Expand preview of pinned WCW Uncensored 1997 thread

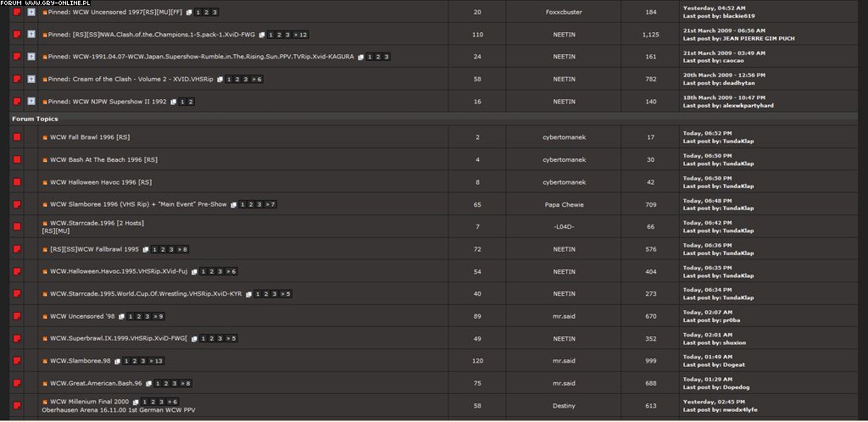click(x=31, y=12)
